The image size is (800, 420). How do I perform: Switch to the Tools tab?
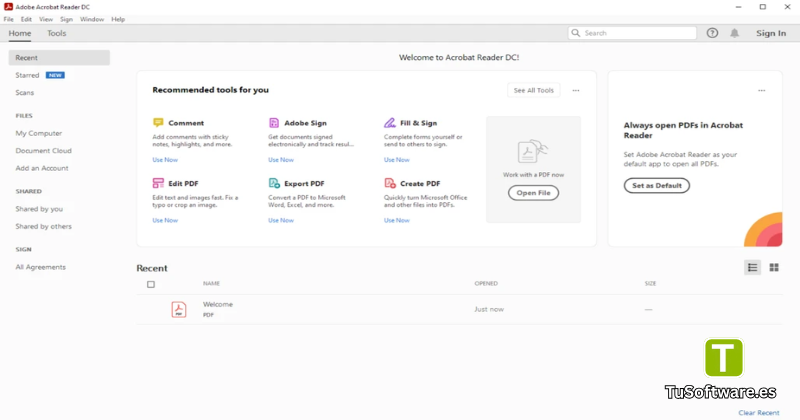click(57, 33)
